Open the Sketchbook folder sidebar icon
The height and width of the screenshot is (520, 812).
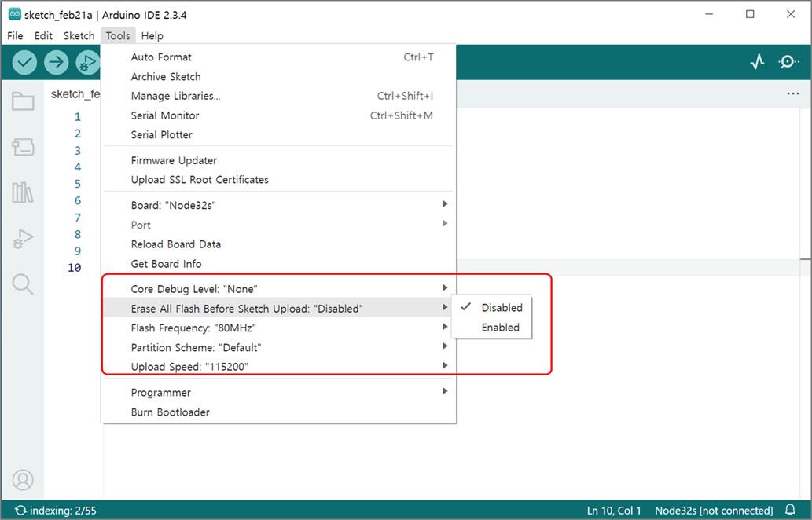23,101
